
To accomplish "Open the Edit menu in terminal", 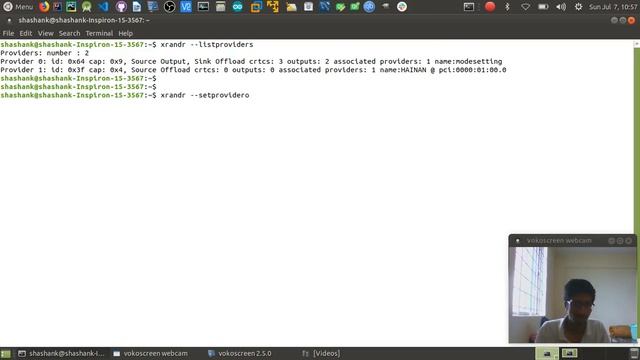I will pyautogui.click(x=26, y=33).
